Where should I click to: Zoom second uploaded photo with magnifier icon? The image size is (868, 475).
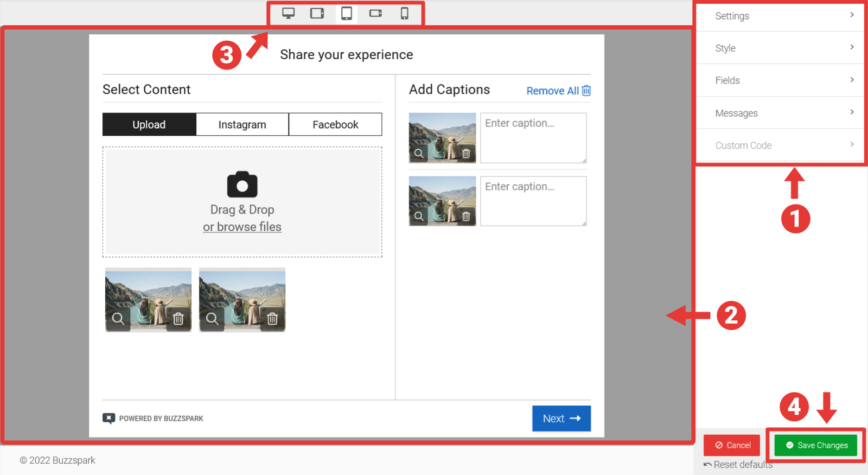click(x=212, y=319)
